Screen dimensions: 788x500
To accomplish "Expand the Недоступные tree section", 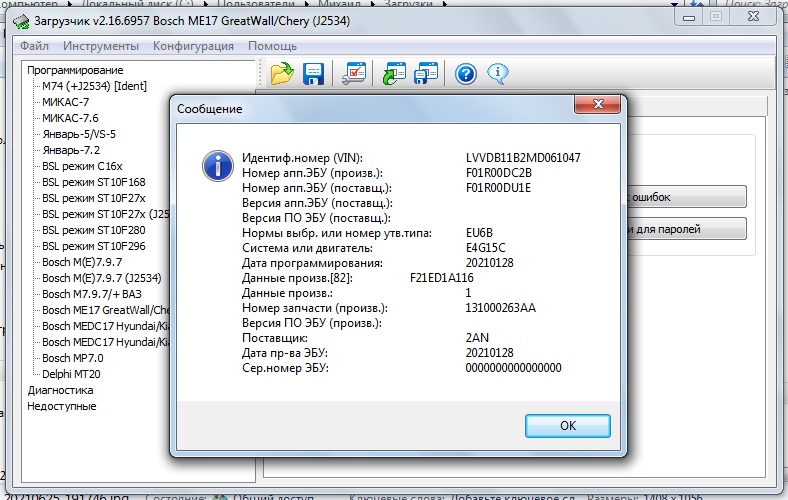I will (62, 407).
